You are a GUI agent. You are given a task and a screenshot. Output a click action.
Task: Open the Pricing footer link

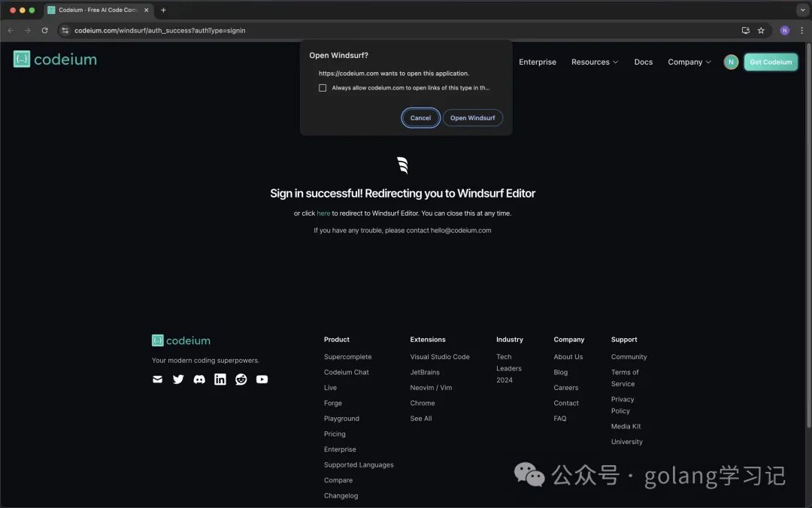[335, 434]
